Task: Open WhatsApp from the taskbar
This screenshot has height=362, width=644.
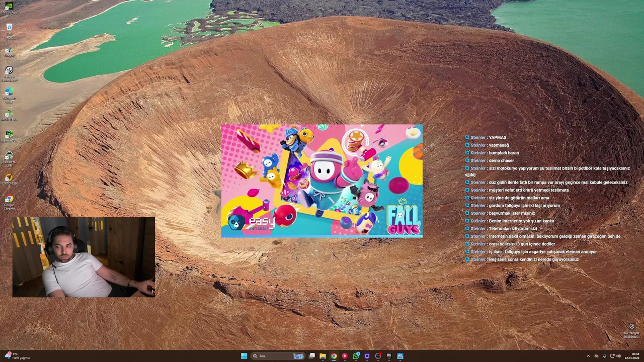Action: (x=356, y=356)
